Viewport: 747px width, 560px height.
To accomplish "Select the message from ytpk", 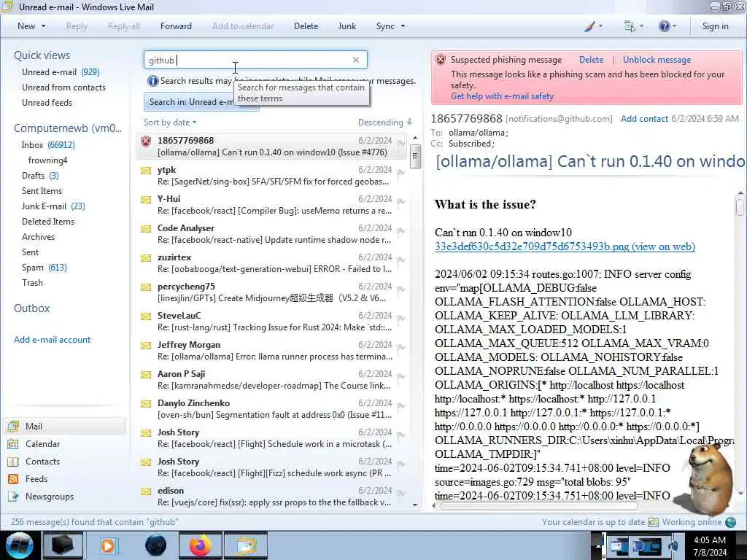I will point(271,176).
